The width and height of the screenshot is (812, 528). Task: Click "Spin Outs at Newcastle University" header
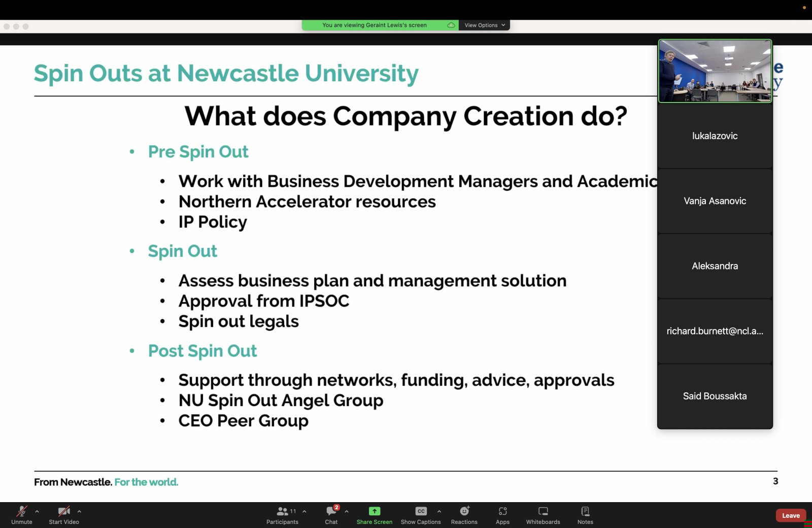(226, 74)
